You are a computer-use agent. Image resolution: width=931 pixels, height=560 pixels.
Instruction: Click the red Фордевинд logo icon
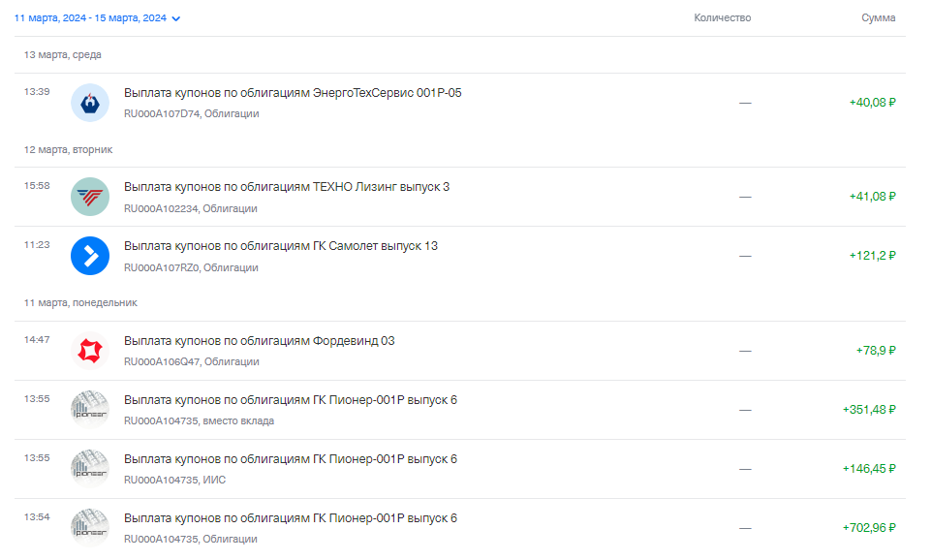click(90, 351)
